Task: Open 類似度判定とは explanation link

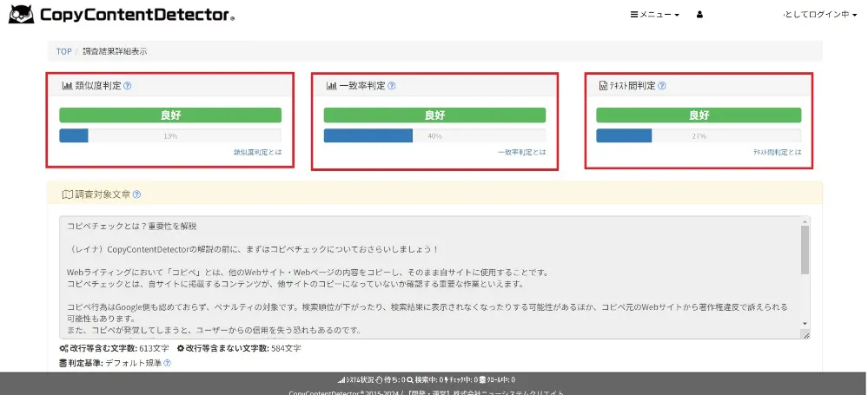Action: (257, 152)
